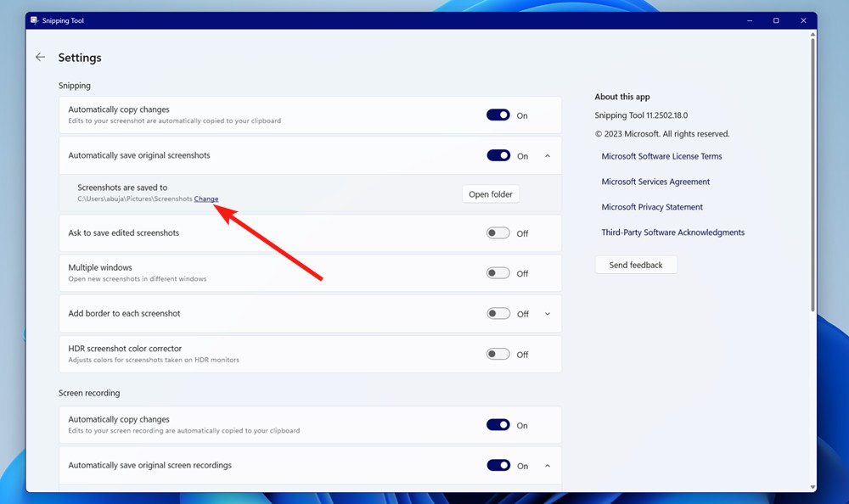The width and height of the screenshot is (849, 504).
Task: Turn off Automatically copy changes for snipping
Action: click(x=498, y=115)
